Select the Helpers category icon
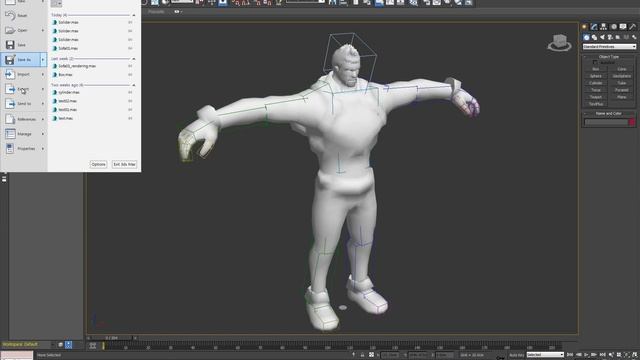Viewport: 640px width, 360px height. point(618,37)
